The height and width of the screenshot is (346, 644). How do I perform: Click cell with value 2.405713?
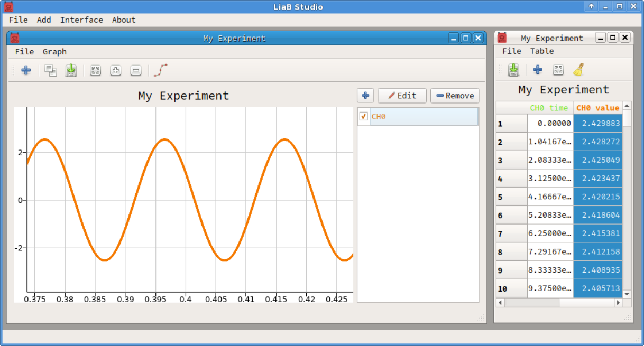598,288
